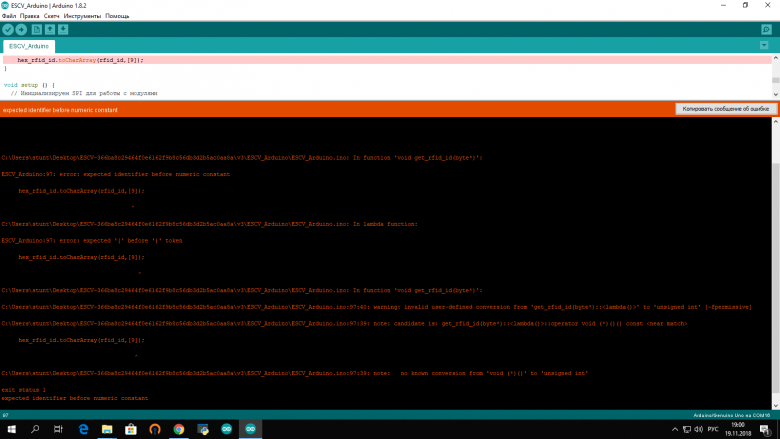Click the 'no known conversion' note line
This screenshot has height=439, width=780.
point(294,373)
